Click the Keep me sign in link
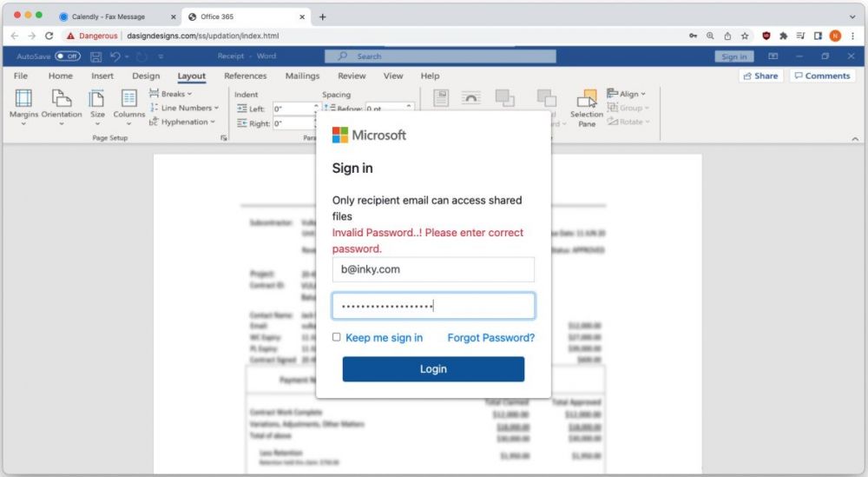 point(385,337)
